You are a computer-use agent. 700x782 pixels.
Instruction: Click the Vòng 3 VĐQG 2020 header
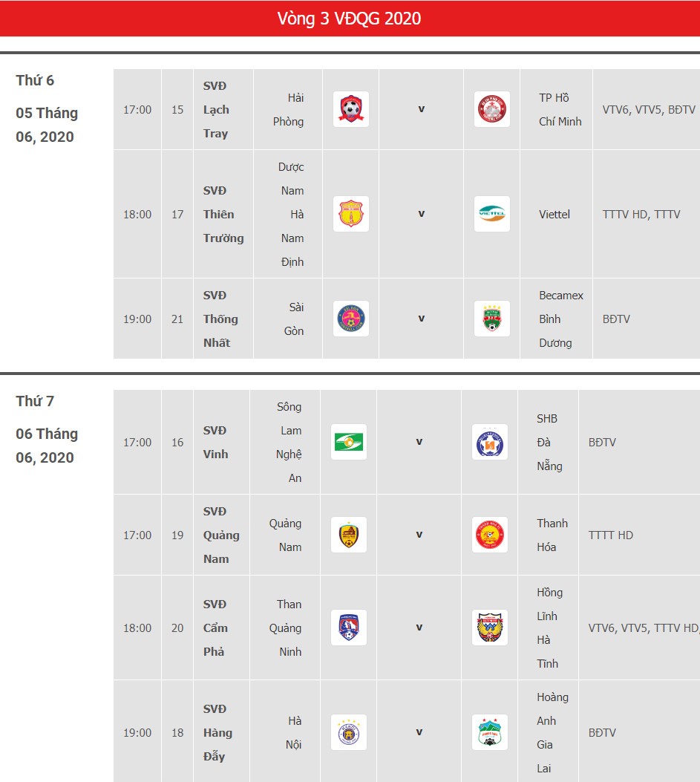coord(349,19)
